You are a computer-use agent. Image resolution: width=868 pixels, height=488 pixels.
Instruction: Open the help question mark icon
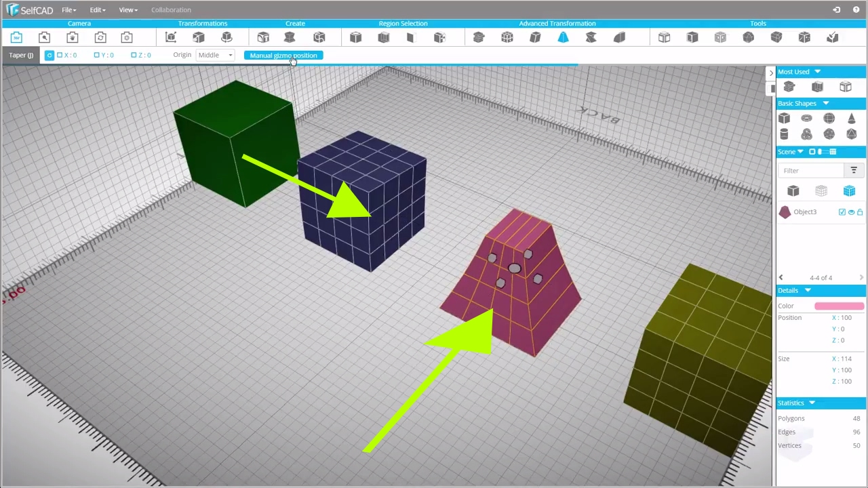[x=854, y=9]
